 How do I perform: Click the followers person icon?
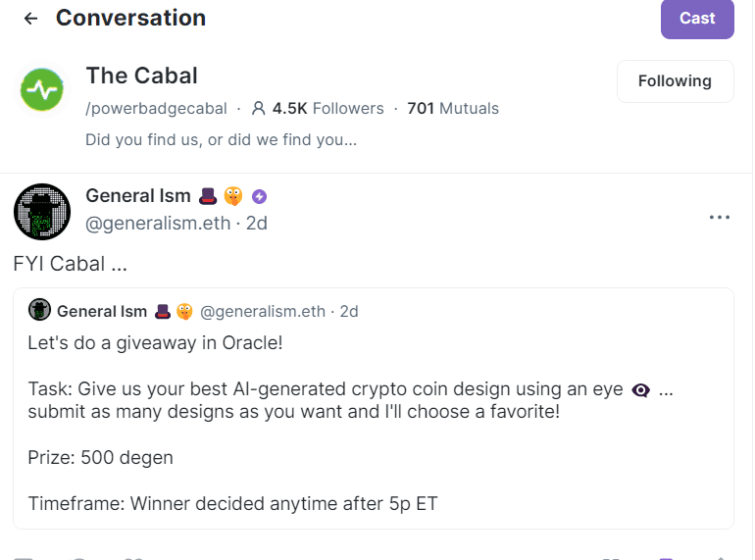point(259,108)
